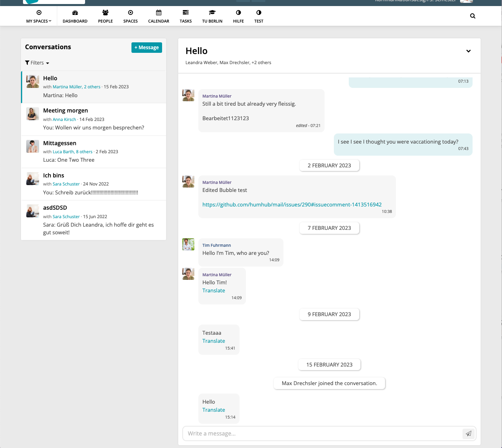Click the '7 FEBRUARY 2023' date badge
Viewport: 502px width, 448px height.
(329, 228)
